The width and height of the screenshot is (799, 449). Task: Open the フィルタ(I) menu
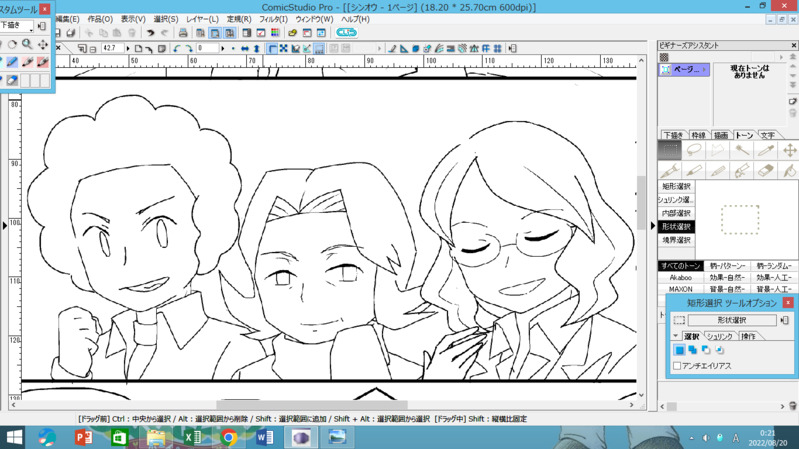pos(273,19)
